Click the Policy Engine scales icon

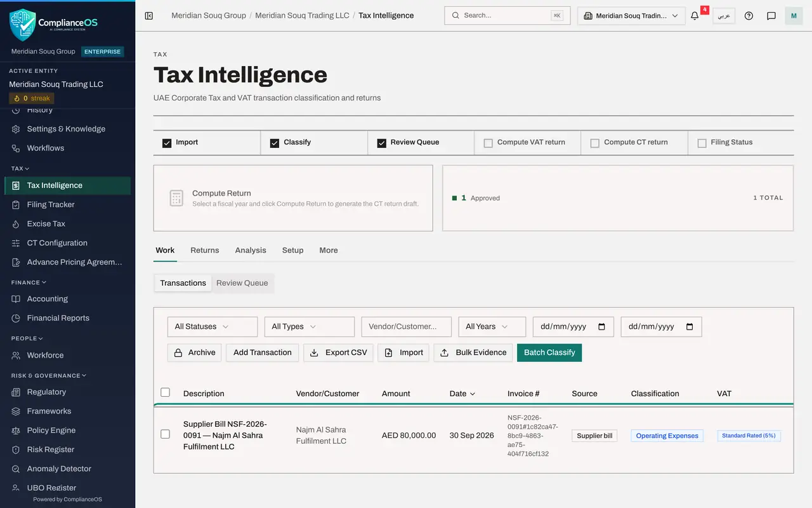pyautogui.click(x=16, y=430)
